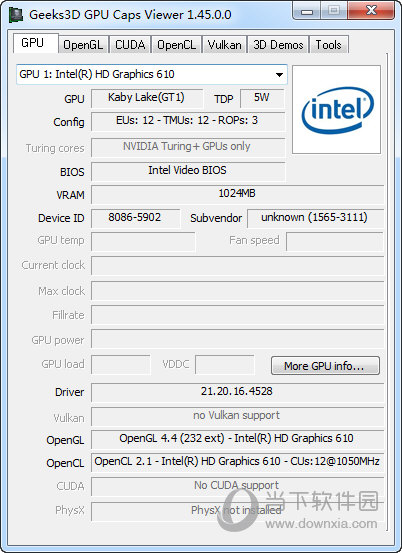Screen dimensions: 402x553
Task: Click the no Vulkan support field
Action: (237, 417)
